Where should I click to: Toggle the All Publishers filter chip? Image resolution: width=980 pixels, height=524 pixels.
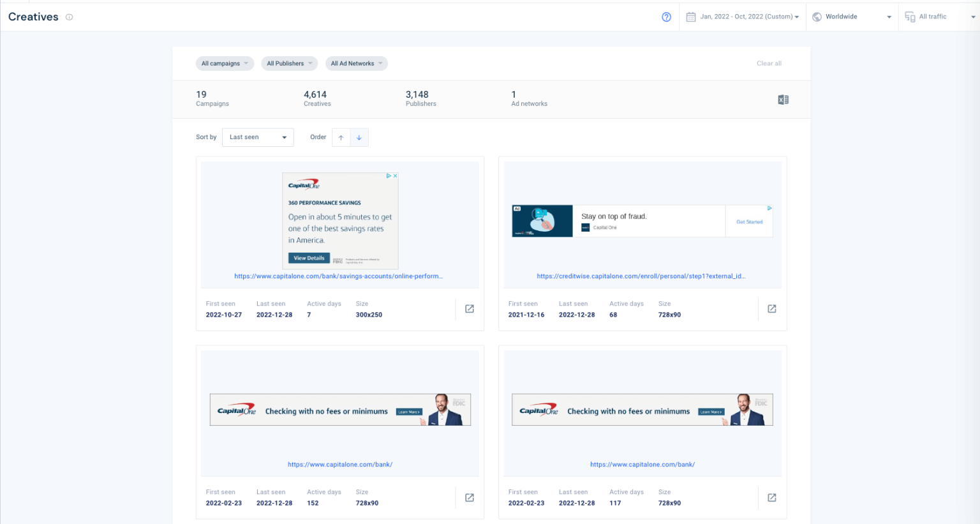289,63
